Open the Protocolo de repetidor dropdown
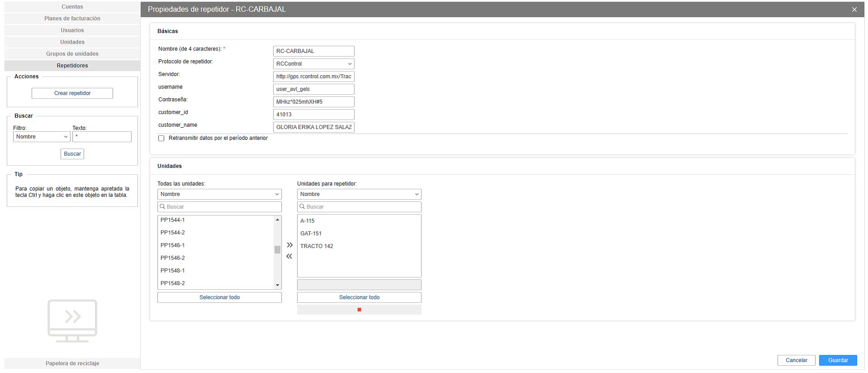Viewport: 868px width, 373px height. pyautogui.click(x=314, y=64)
